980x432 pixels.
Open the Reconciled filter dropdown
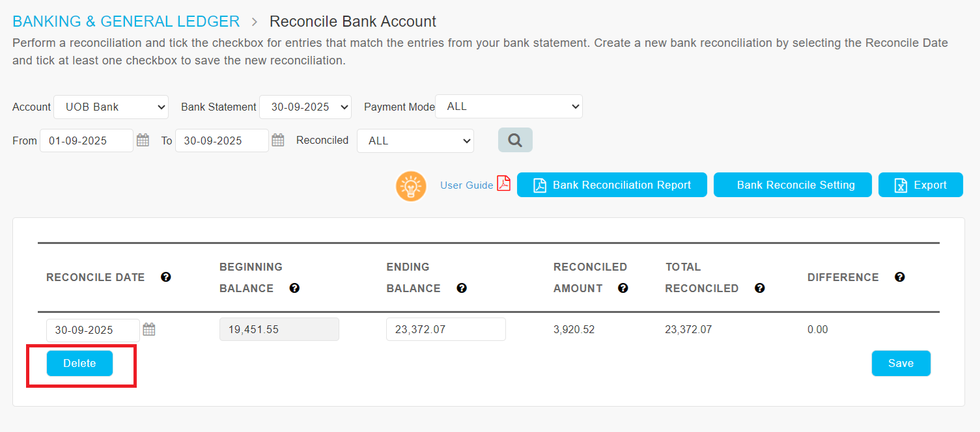coord(415,141)
